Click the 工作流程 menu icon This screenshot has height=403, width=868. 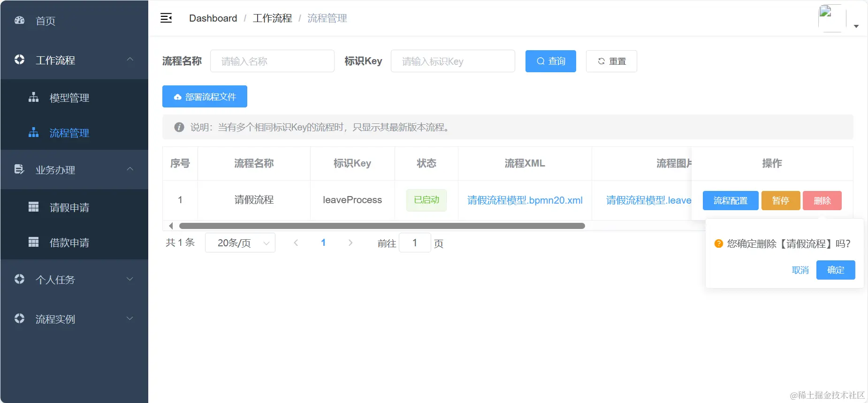[19, 60]
